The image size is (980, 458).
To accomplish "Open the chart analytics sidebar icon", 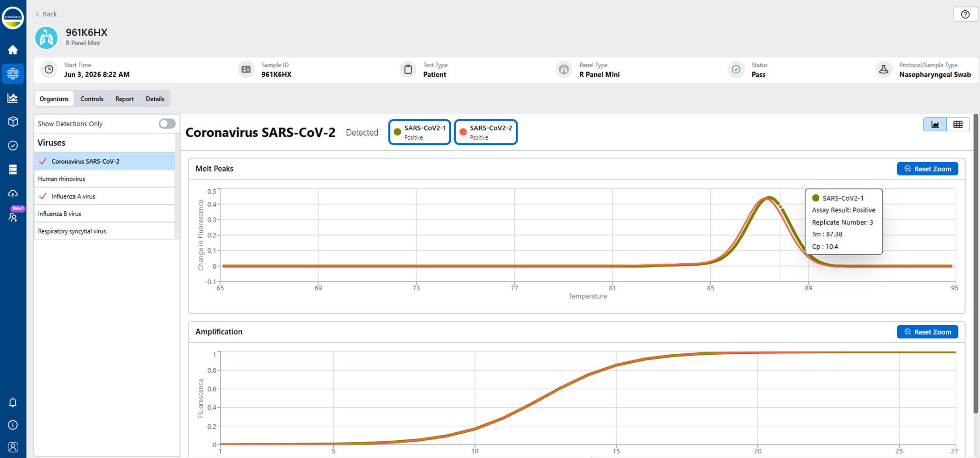I will [13, 98].
